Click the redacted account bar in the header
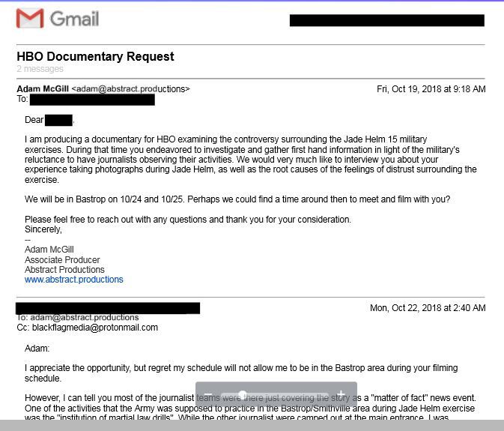504x431 pixels. pos(386,20)
